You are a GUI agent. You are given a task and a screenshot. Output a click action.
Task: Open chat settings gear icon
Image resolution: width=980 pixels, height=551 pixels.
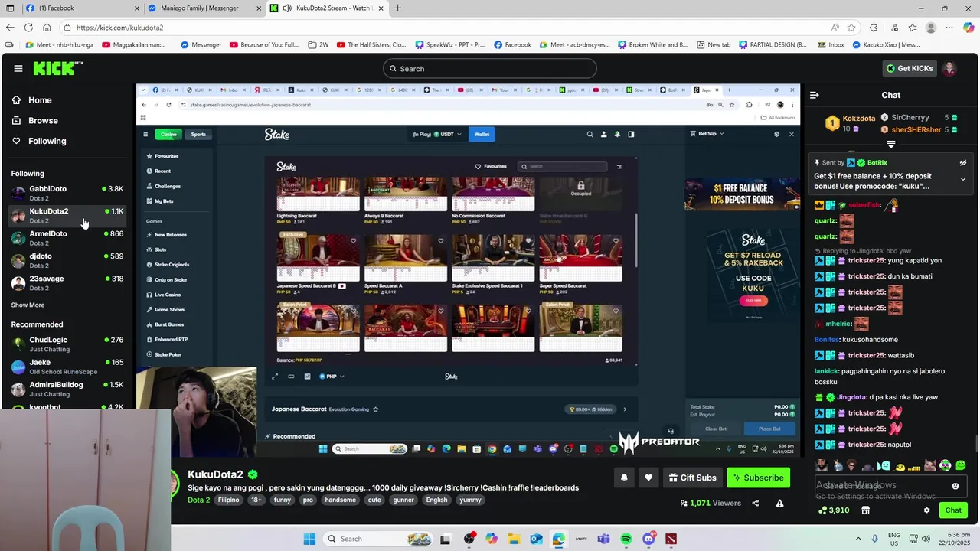(x=926, y=510)
